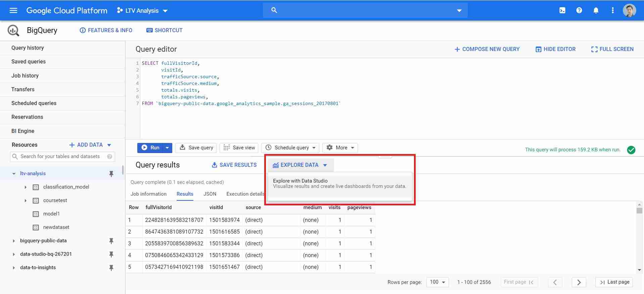
Task: Click the model1 dataset icon
Action: [36, 214]
